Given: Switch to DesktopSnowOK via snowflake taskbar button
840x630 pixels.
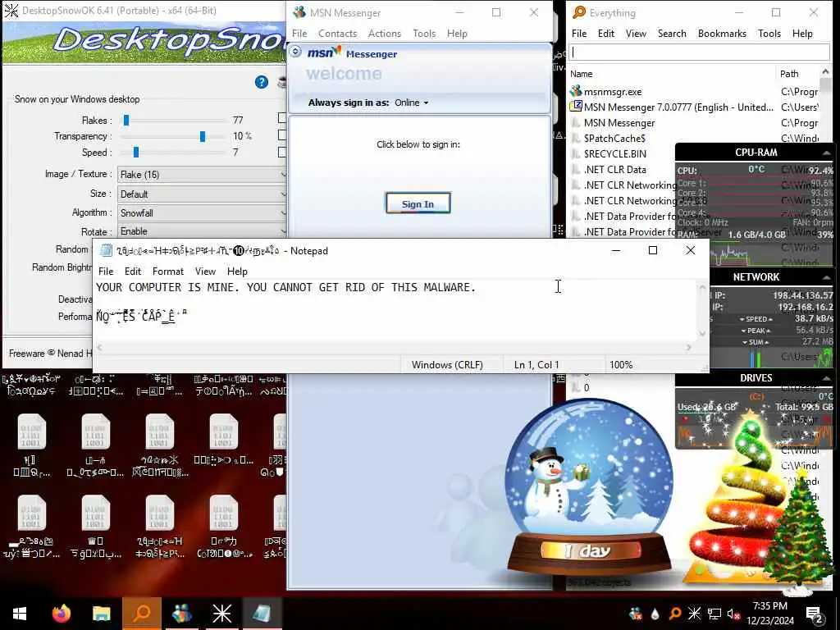Looking at the screenshot, I should pos(221,614).
